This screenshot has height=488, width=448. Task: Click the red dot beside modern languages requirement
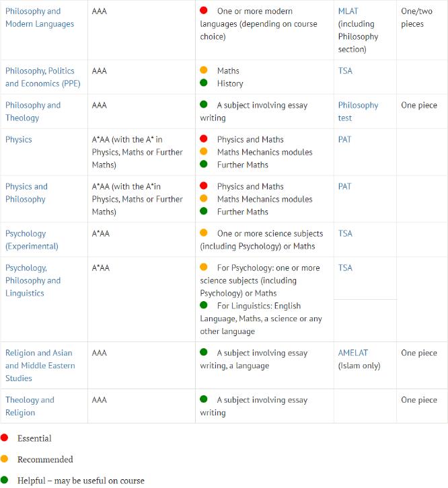[204, 11]
